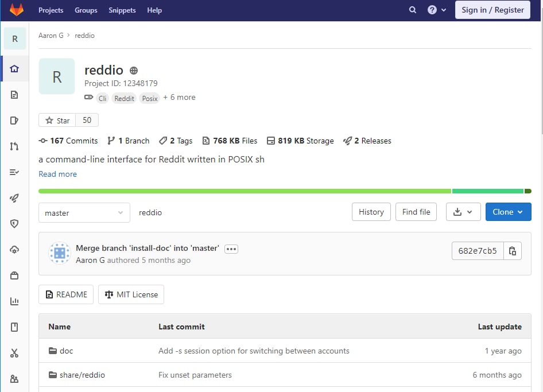
Task: Open the download source code dropdown
Action: 463,212
